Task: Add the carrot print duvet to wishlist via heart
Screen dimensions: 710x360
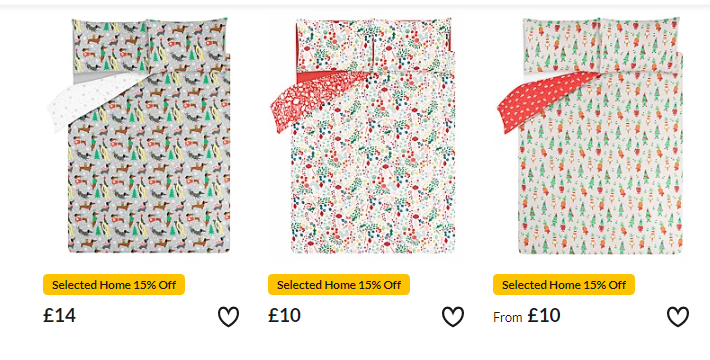Action: tap(678, 317)
